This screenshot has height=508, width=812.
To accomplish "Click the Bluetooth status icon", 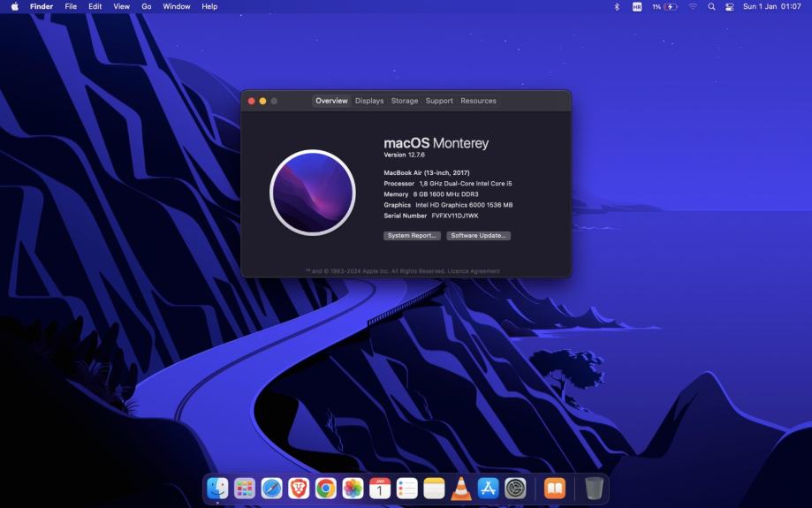I will pyautogui.click(x=617, y=6).
